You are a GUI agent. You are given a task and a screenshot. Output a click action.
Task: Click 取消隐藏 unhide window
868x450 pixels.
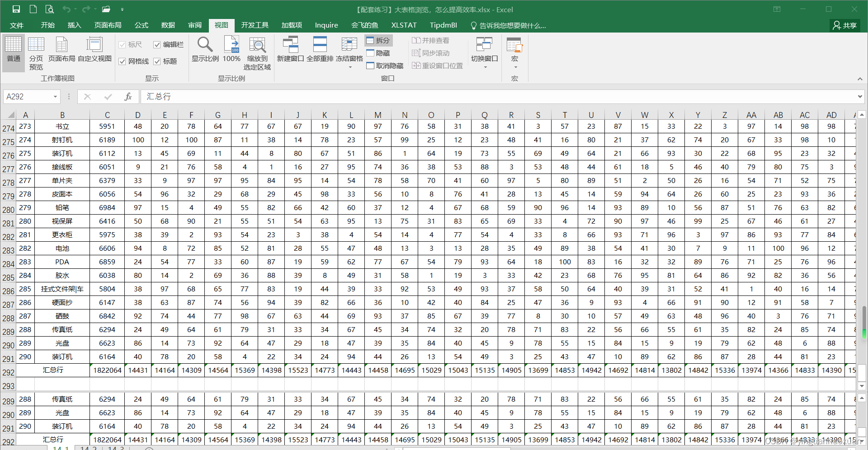click(385, 66)
